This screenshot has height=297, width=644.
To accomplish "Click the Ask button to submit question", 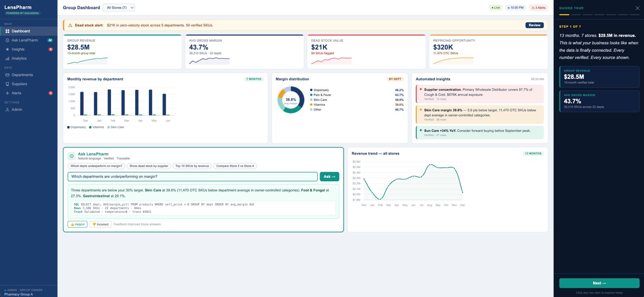I will point(329,177).
